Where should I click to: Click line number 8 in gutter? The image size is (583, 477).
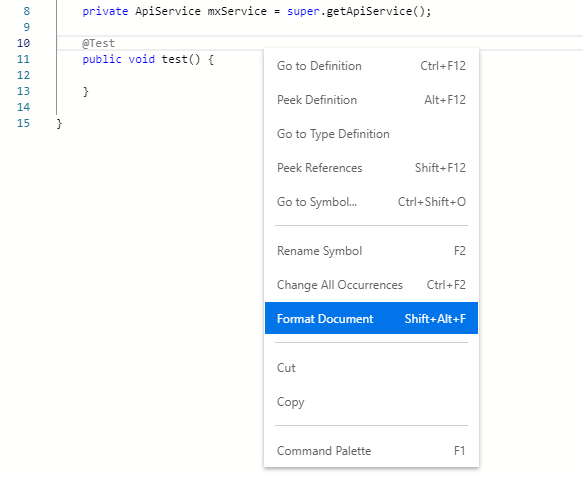click(x=26, y=11)
